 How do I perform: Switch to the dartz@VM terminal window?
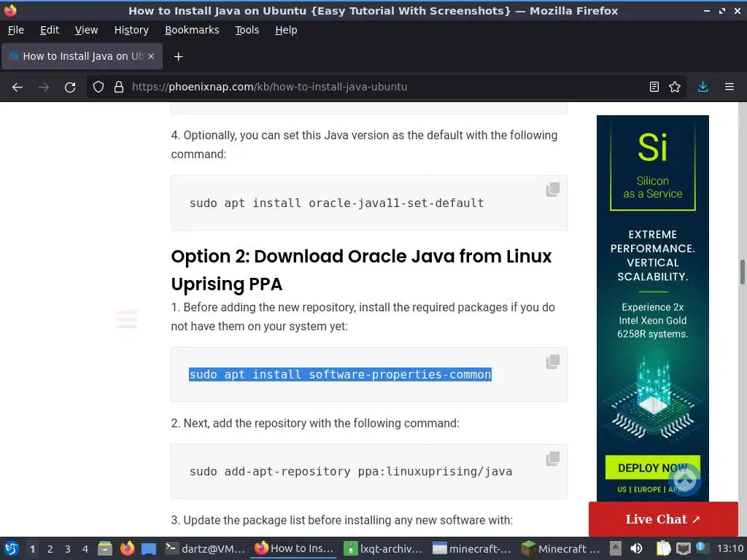click(205, 548)
